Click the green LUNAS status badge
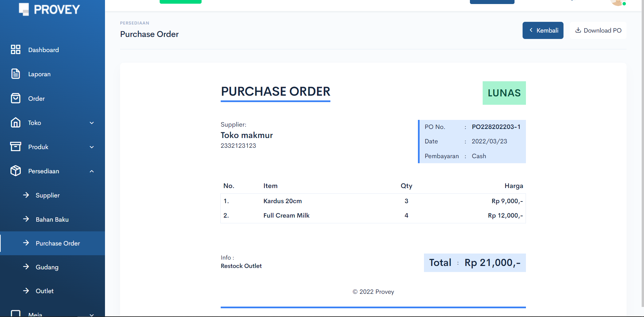The width and height of the screenshot is (644, 317). [504, 93]
